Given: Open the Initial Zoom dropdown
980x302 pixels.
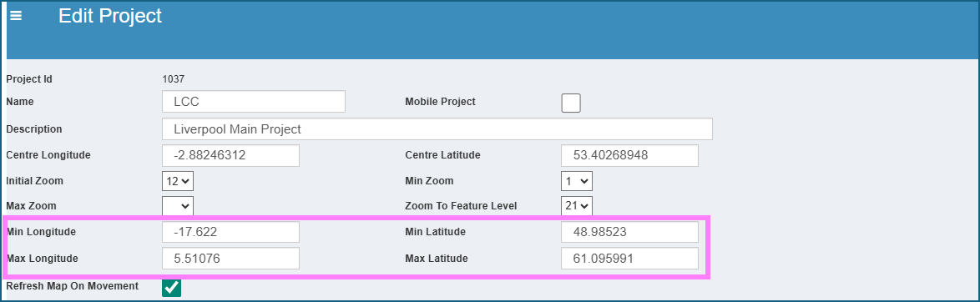Looking at the screenshot, I should 178,181.
